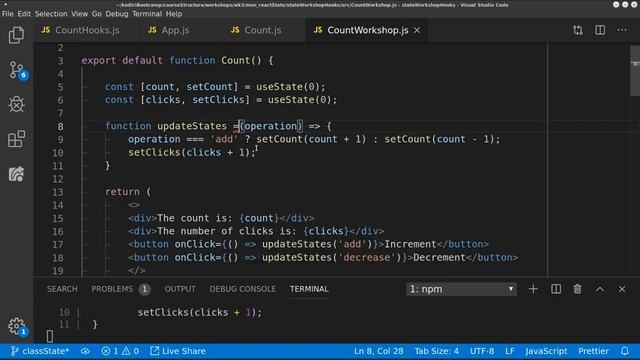
Task: Open the Manage gear icon
Action: 17,327
